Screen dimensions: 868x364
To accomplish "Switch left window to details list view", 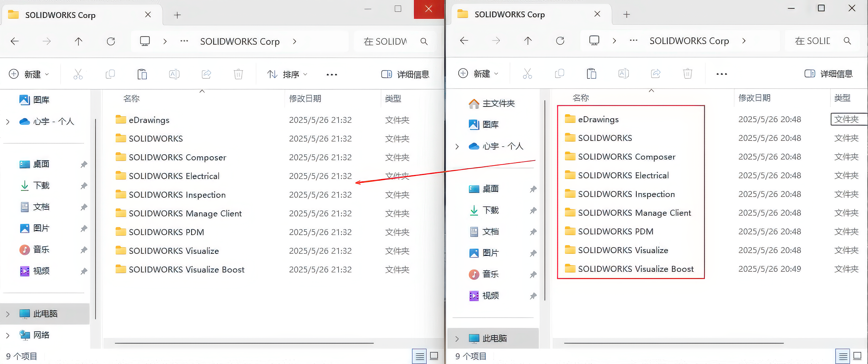I will (420, 356).
